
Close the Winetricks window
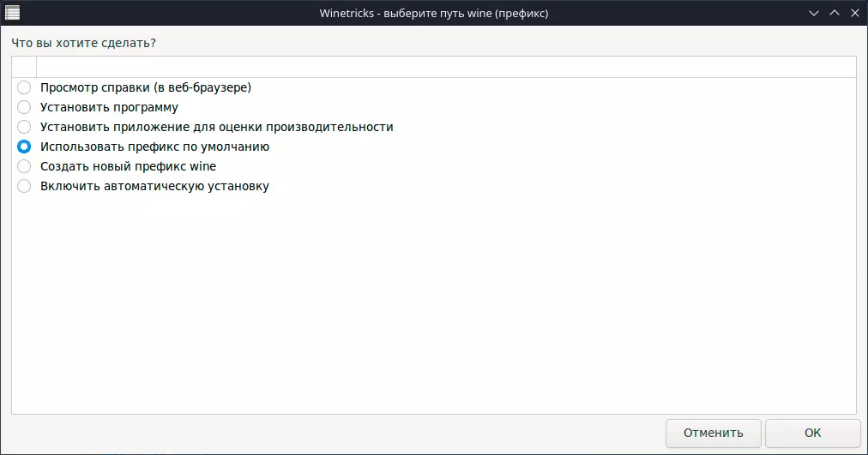(x=855, y=13)
